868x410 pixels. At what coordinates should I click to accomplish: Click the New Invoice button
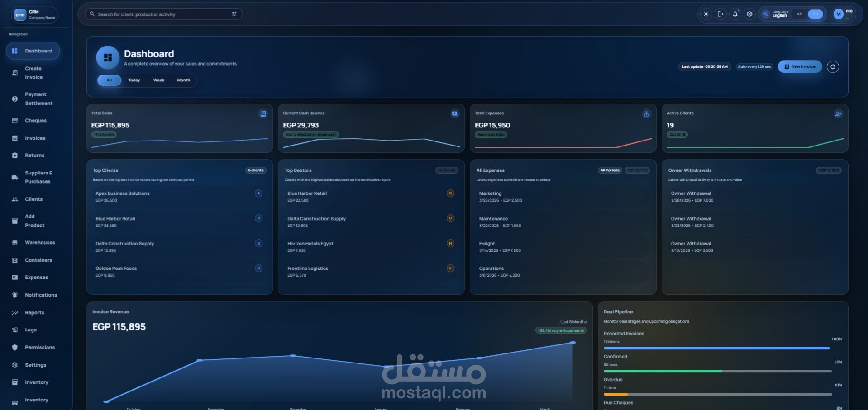800,66
